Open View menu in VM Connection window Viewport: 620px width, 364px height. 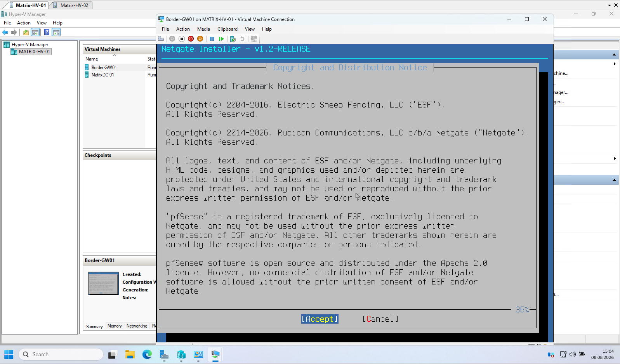pyautogui.click(x=250, y=29)
